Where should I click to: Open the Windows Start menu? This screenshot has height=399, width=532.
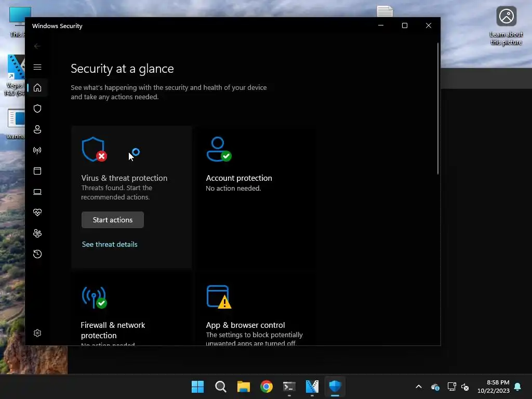[197, 387]
